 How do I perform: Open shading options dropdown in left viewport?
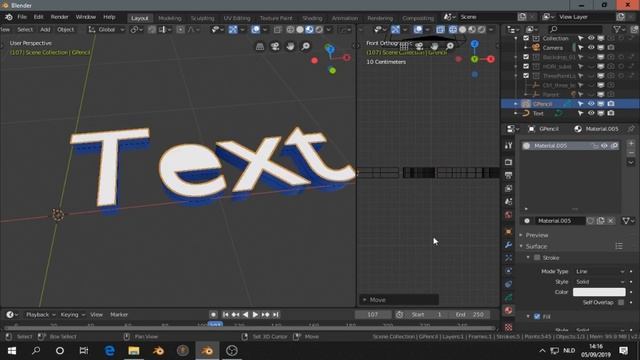coord(329,29)
